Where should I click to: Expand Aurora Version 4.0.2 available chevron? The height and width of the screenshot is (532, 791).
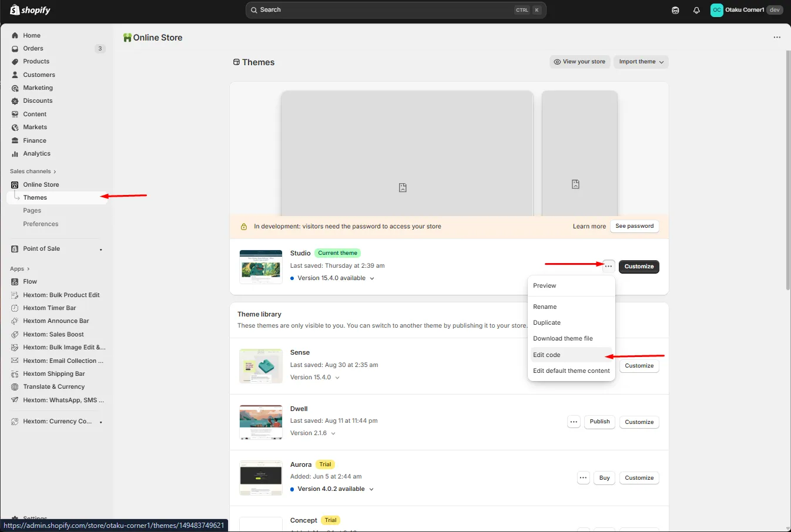pyautogui.click(x=371, y=489)
